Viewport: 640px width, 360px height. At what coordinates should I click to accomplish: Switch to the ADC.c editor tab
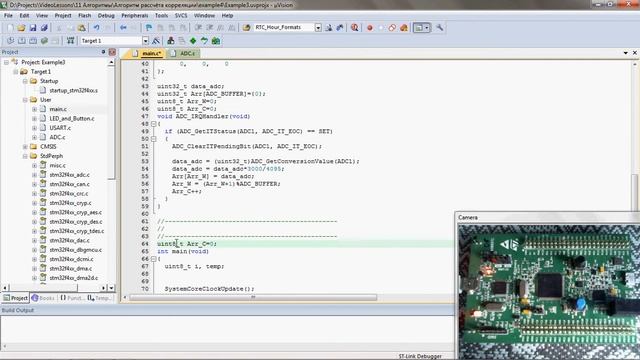coord(184,53)
